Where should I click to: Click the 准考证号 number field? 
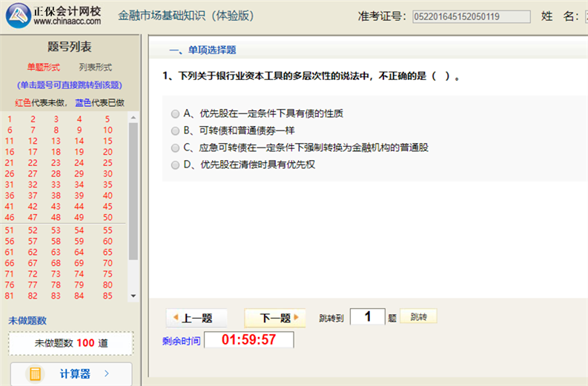(x=471, y=17)
